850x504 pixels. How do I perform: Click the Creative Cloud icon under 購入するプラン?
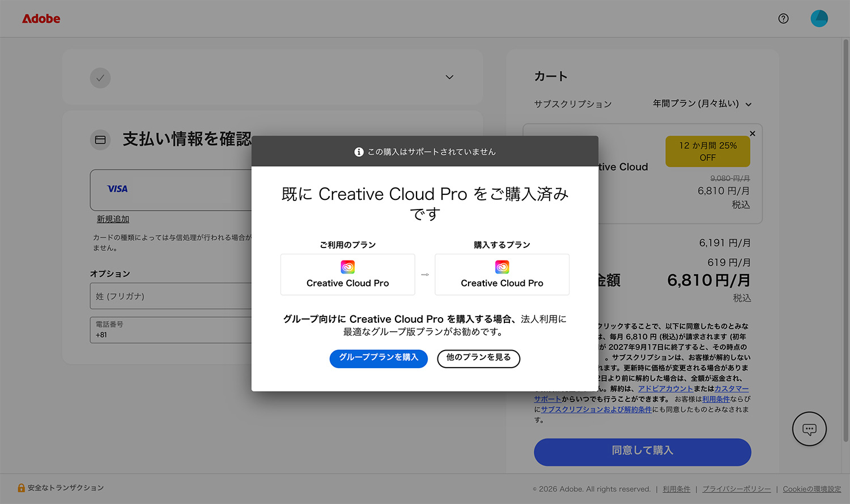click(x=502, y=267)
